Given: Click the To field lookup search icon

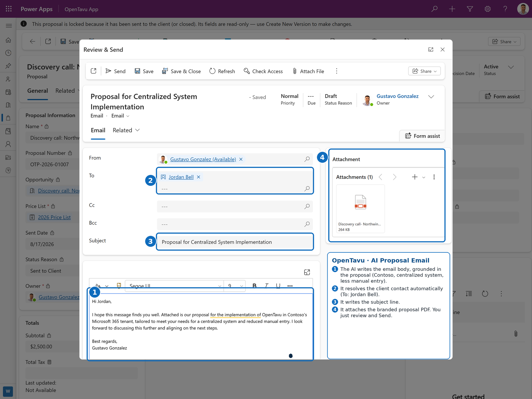Looking at the screenshot, I should [x=307, y=189].
